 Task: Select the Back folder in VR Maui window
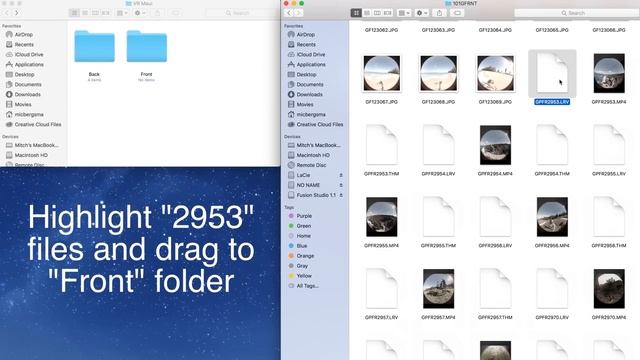94,47
